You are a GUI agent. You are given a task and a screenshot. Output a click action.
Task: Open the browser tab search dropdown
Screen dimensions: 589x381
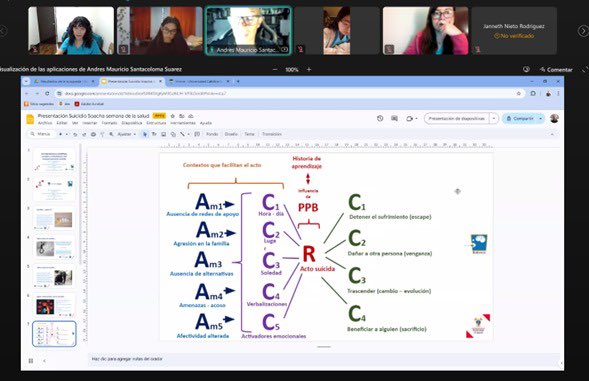(26, 81)
